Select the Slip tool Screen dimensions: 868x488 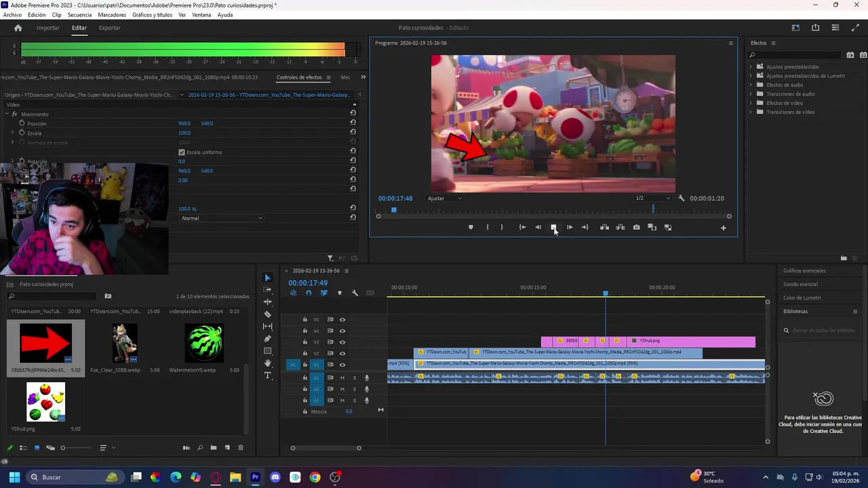coord(267,327)
